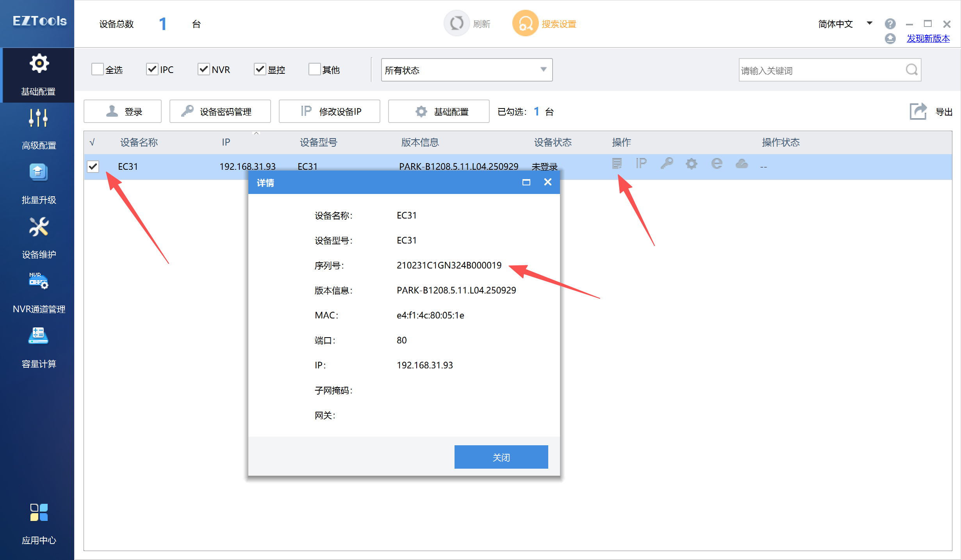Uncheck the 显控 filter checkbox
The image size is (961, 560).
[x=260, y=69]
